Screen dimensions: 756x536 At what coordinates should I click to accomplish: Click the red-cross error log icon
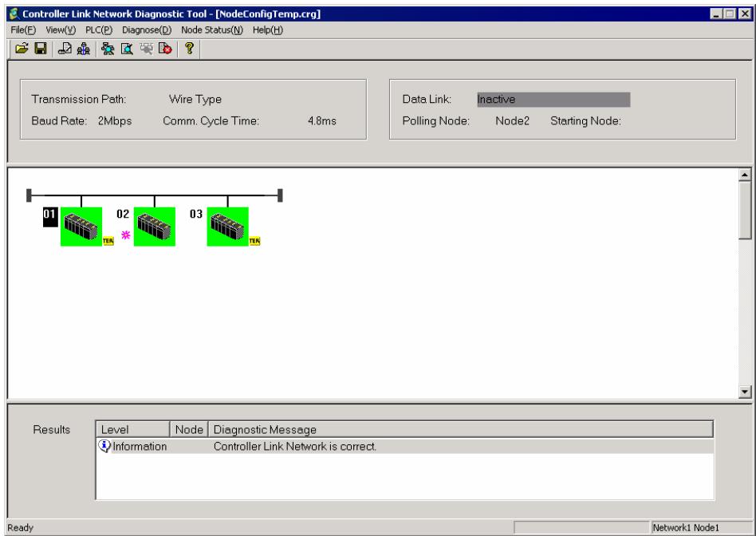pyautogui.click(x=165, y=48)
